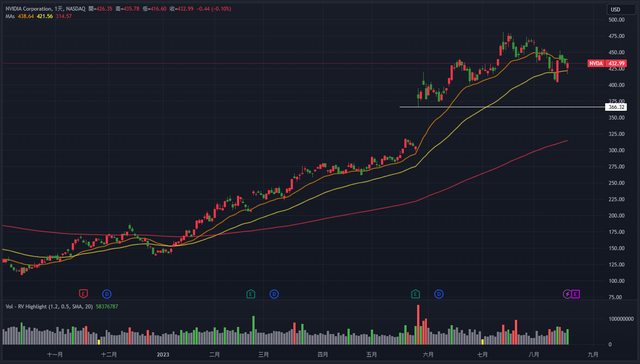This screenshot has height=364, width=640.
Task: Click the 八月 time axis label
Action: tap(534, 355)
